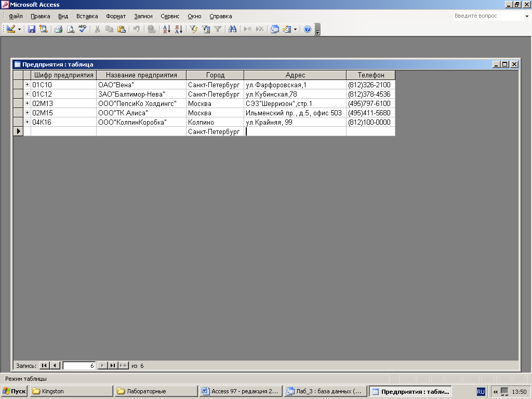Select the Название предприятия column header
The height and width of the screenshot is (399, 532).
141,75
